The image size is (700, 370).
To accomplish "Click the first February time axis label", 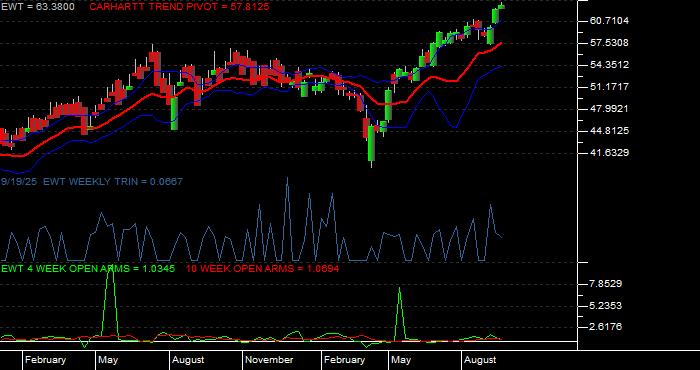I will [46, 360].
